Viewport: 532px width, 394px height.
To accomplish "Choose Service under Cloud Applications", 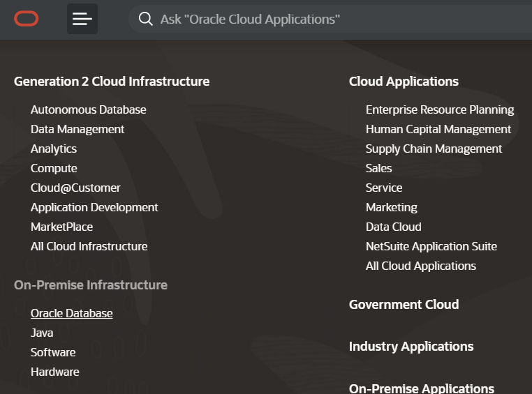I will pos(384,188).
